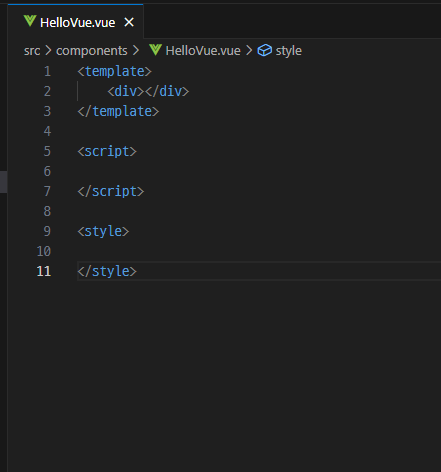Open the style breadcrumb segment

pos(289,51)
